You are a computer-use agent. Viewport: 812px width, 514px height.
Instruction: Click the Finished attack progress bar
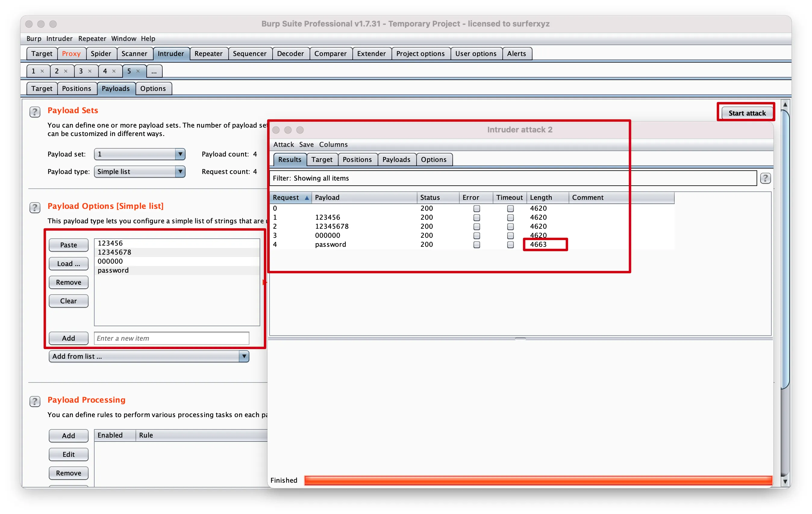pyautogui.click(x=538, y=480)
